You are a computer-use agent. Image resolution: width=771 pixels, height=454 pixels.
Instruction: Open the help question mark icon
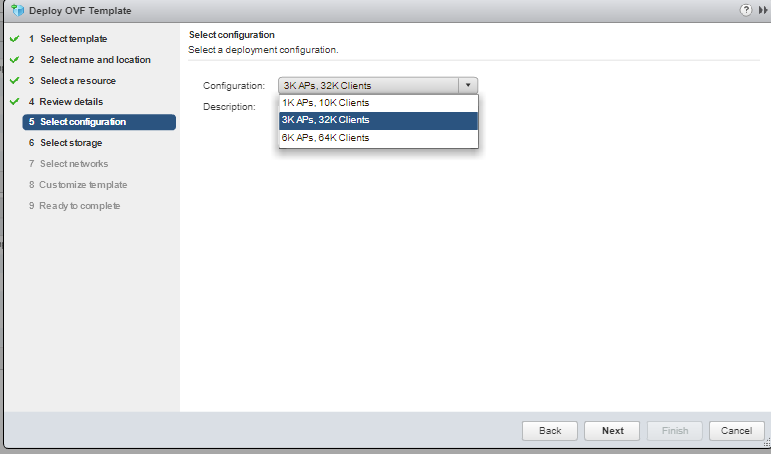coord(745,10)
